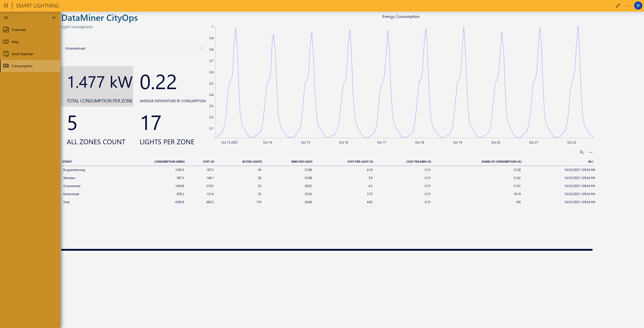Open the table's three-dot options menu

[591, 152]
